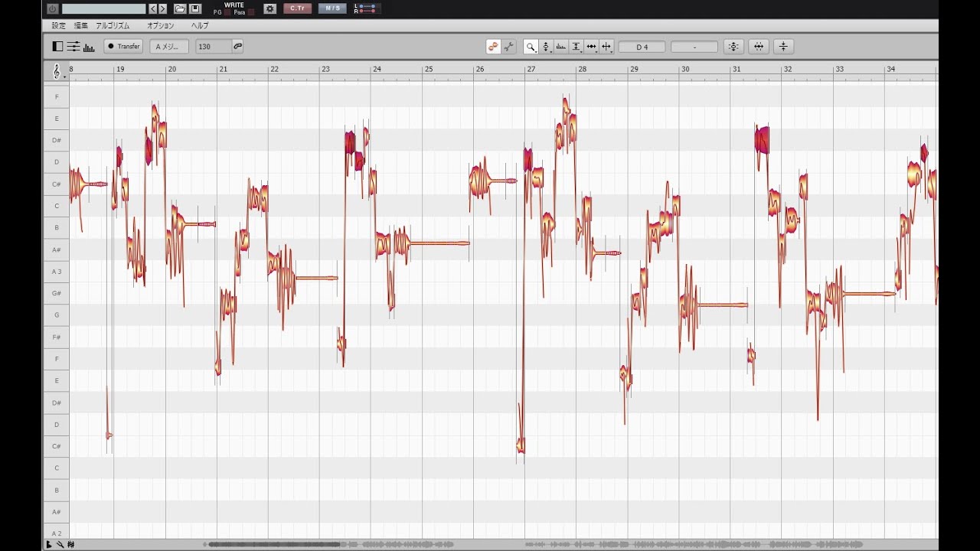
Task: Click the M/S button
Action: (332, 8)
